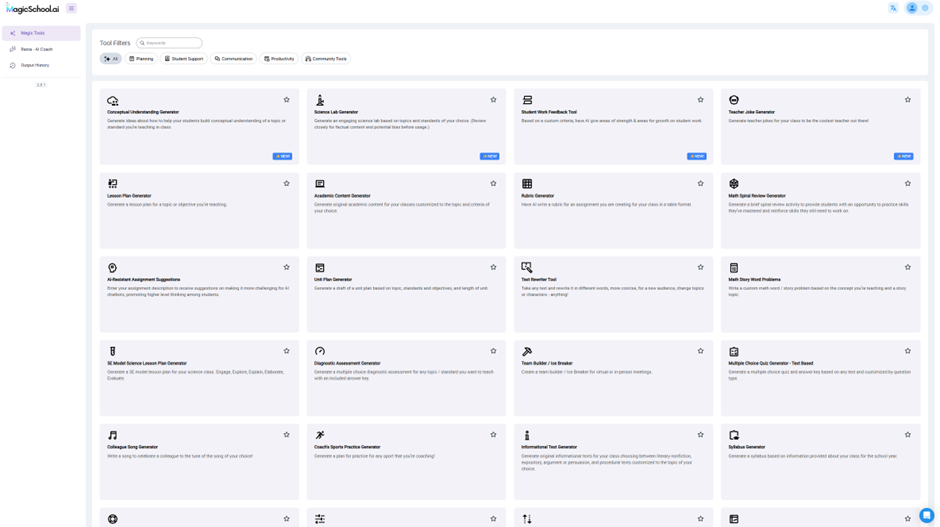Click the Team Builder / Ice Breaker icon
This screenshot has height=527, width=940.
pos(527,351)
